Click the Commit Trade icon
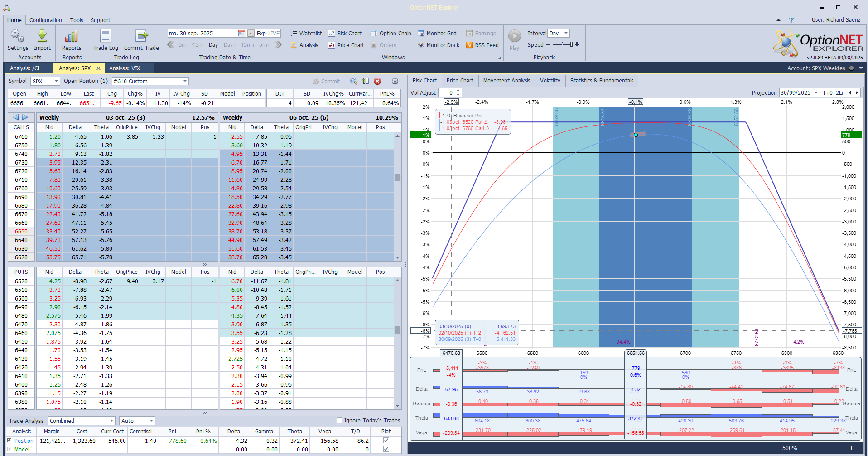This screenshot has height=456, width=868. (x=141, y=36)
